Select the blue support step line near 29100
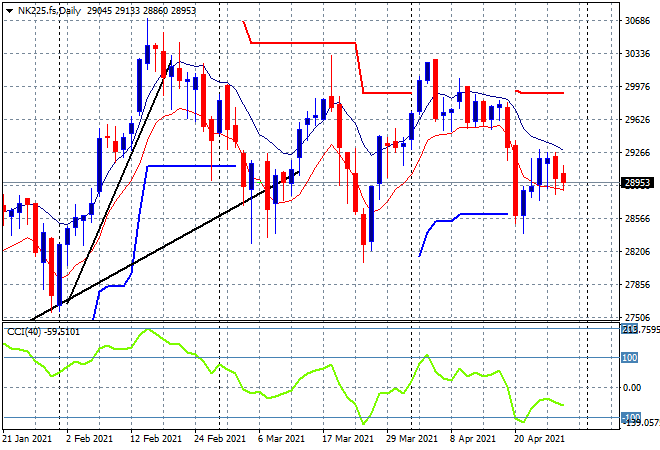This screenshot has width=660, height=450. tap(192, 166)
